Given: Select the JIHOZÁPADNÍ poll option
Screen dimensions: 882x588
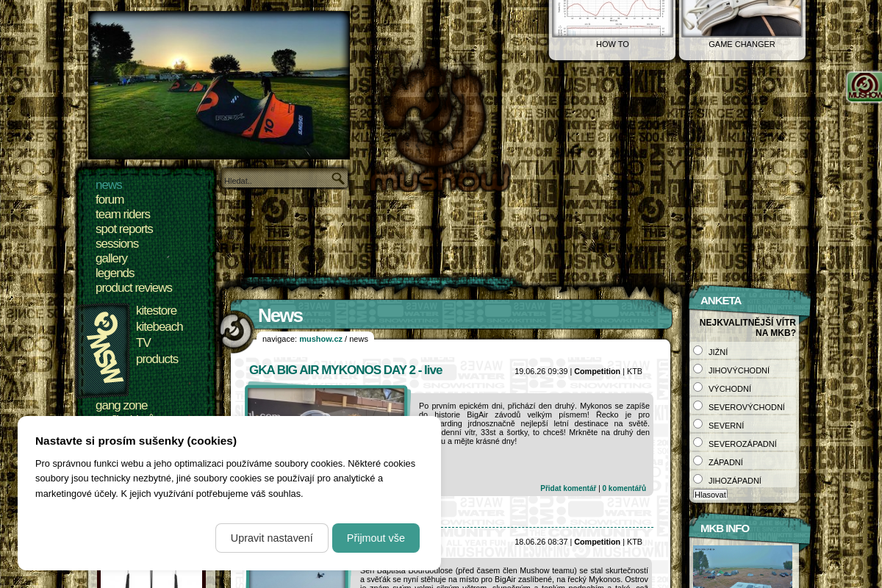Looking at the screenshot, I should click(x=698, y=479).
